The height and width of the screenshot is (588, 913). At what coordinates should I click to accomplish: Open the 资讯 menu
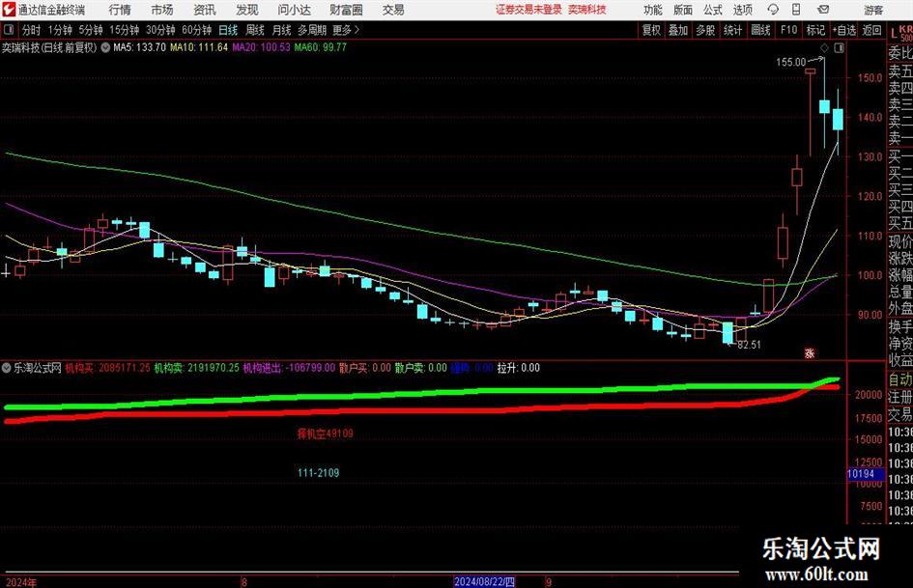click(x=205, y=10)
